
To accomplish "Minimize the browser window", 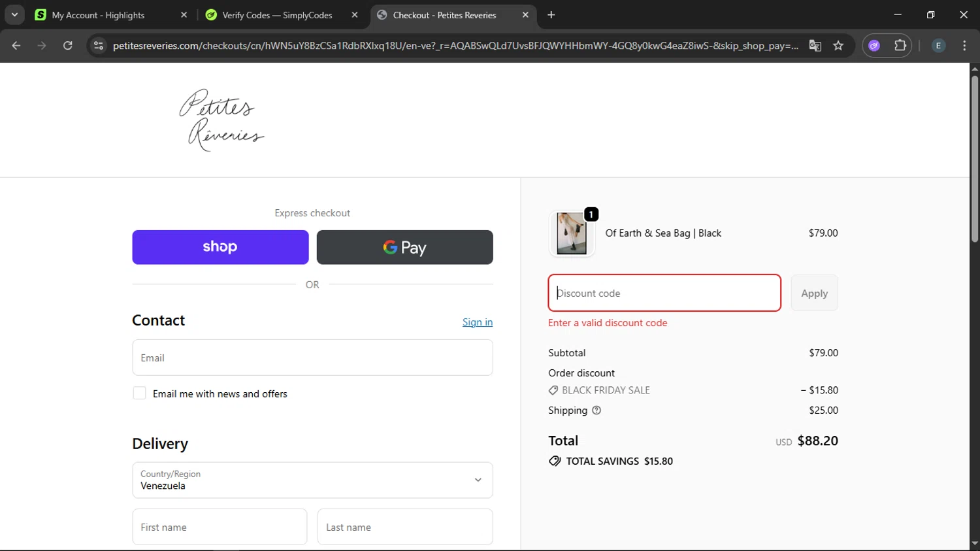I will pos(898,14).
